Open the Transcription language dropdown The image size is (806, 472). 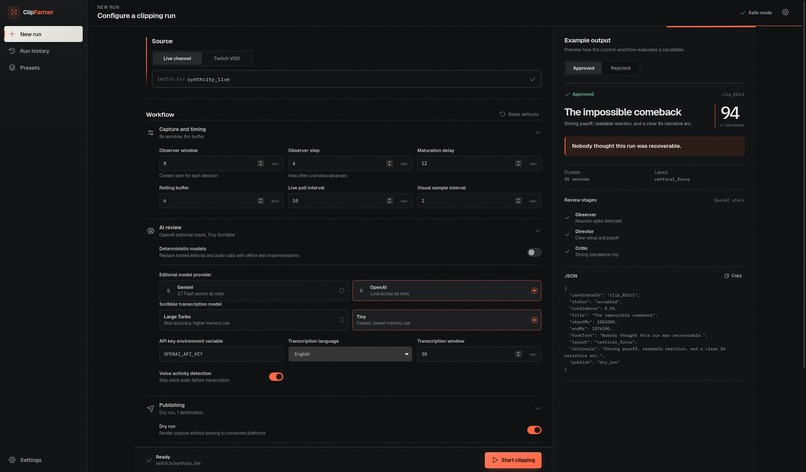(350, 354)
